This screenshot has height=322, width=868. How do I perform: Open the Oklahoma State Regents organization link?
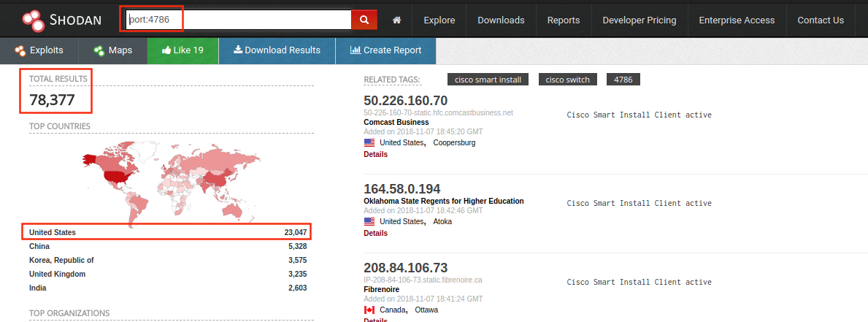[x=443, y=201]
